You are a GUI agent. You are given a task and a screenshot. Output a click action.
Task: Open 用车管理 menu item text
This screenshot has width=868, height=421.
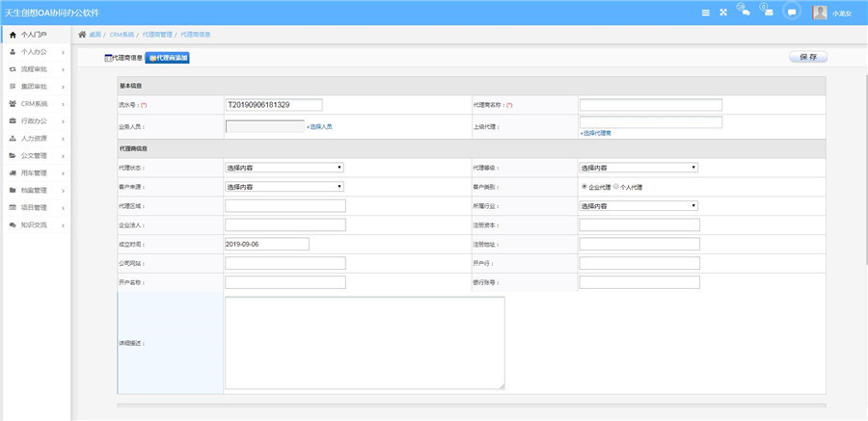(34, 173)
